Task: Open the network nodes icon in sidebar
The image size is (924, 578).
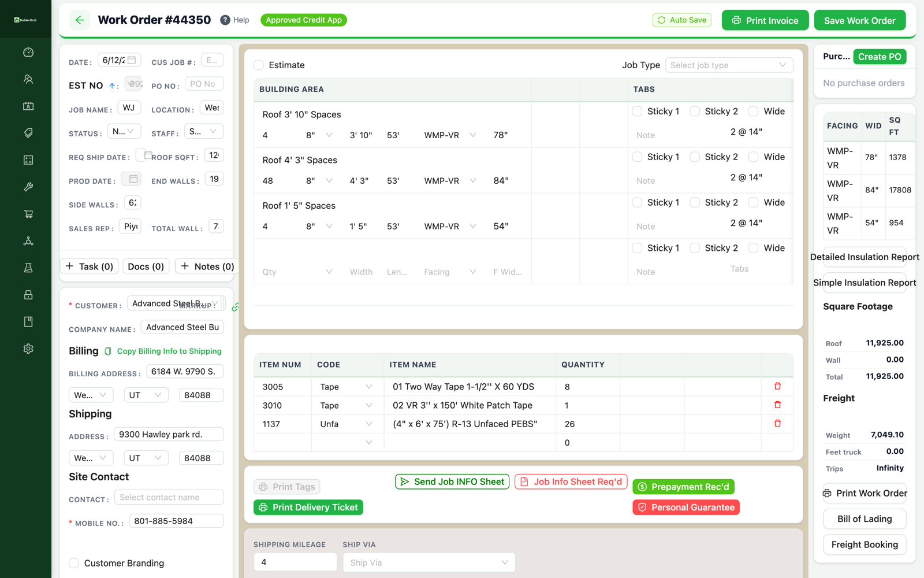Action: [x=28, y=241]
